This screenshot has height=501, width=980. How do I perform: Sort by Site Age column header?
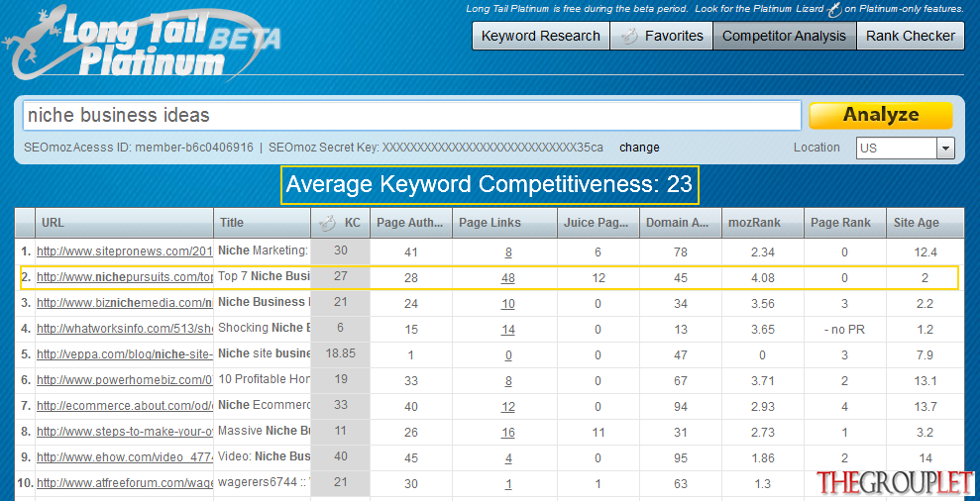[x=925, y=223]
